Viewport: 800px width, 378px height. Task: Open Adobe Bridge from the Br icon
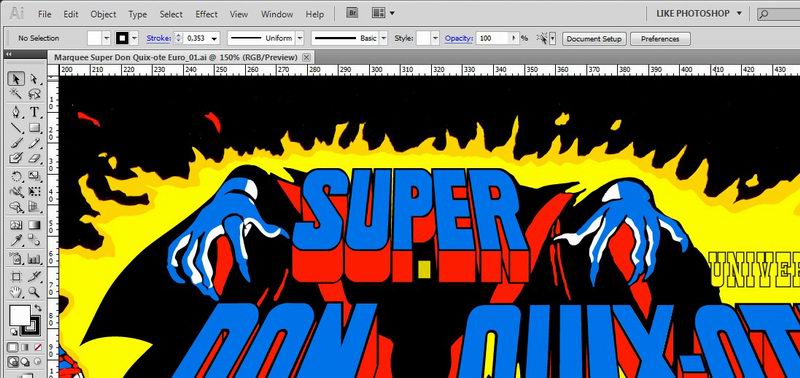pyautogui.click(x=352, y=13)
